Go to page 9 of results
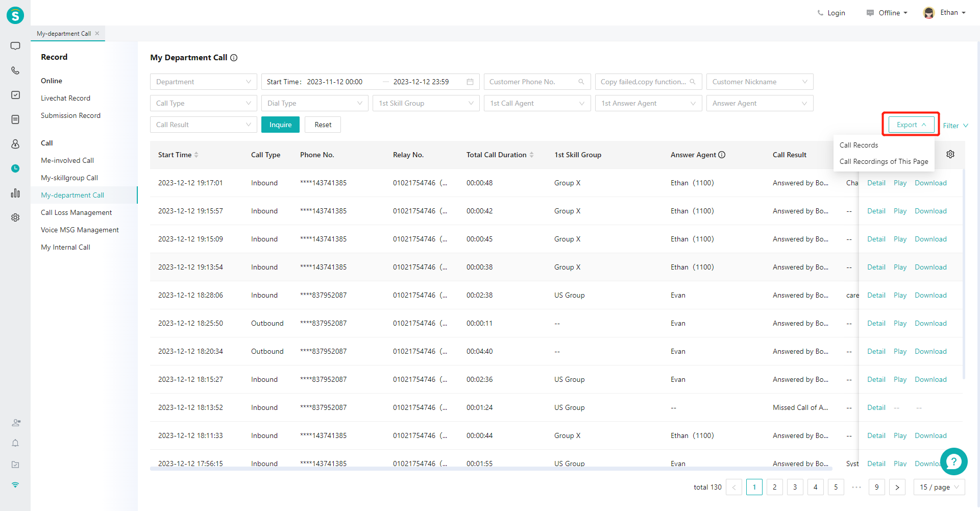 tap(876, 487)
